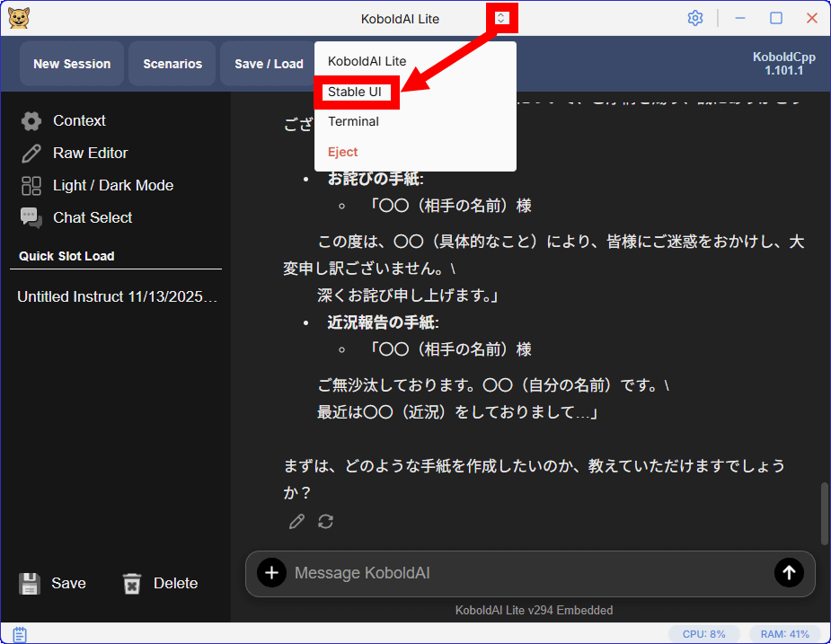This screenshot has height=644, width=831.
Task: Click the New Session button
Action: click(72, 64)
